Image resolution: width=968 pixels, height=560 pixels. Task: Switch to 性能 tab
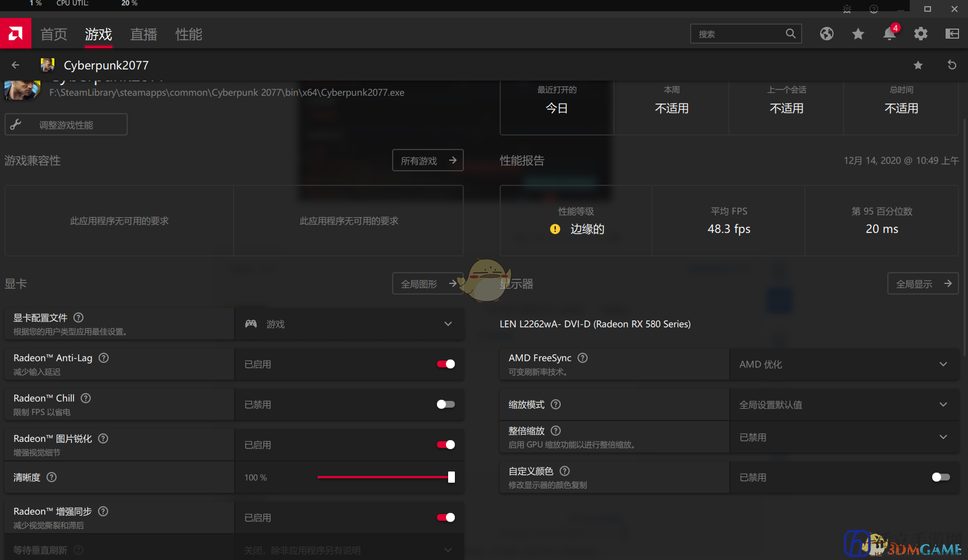pyautogui.click(x=189, y=34)
